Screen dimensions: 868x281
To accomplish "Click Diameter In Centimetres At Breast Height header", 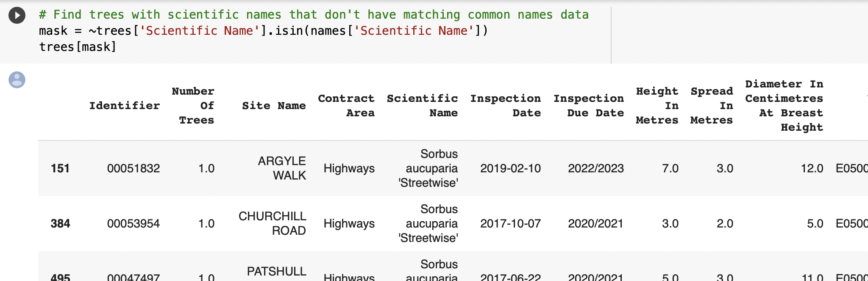I will pos(784,106).
